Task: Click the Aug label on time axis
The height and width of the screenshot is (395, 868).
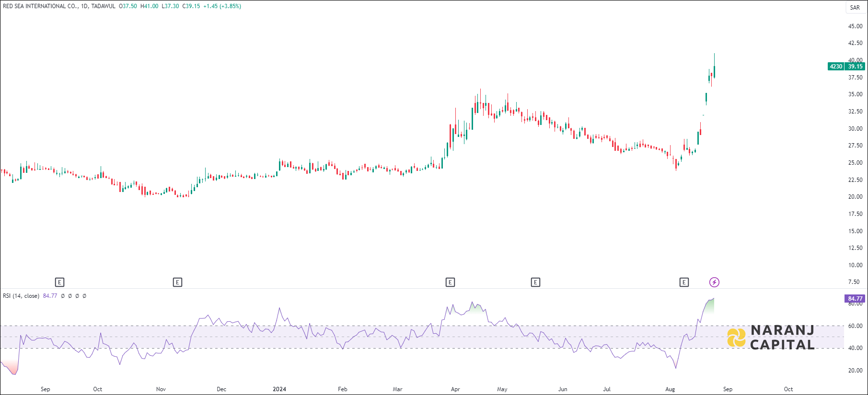Action: pyautogui.click(x=670, y=389)
